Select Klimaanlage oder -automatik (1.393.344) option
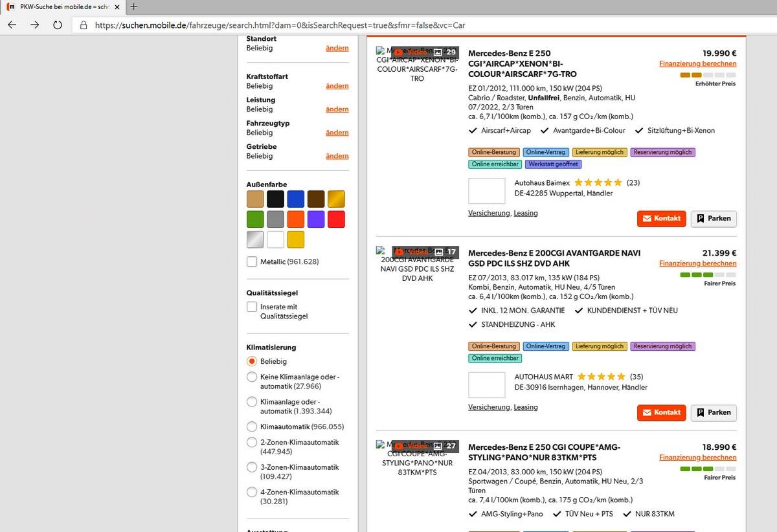This screenshot has height=532, width=777. click(x=252, y=402)
